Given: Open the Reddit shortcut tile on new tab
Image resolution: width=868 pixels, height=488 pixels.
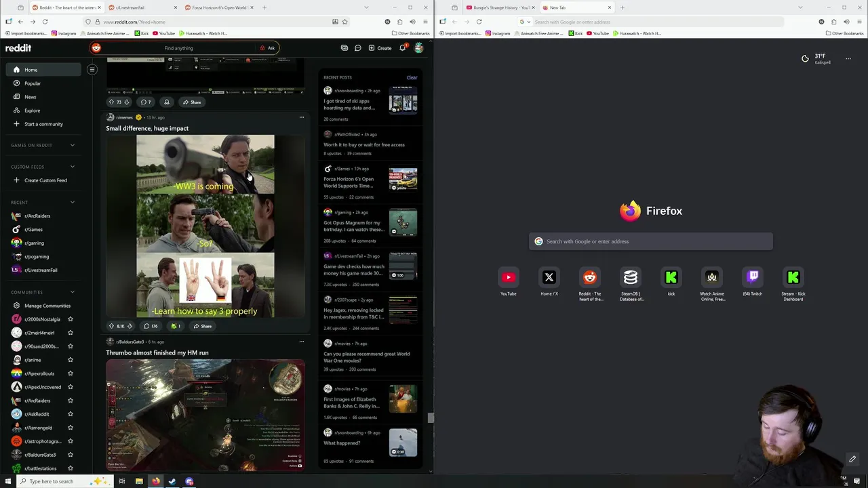Looking at the screenshot, I should [590, 284].
